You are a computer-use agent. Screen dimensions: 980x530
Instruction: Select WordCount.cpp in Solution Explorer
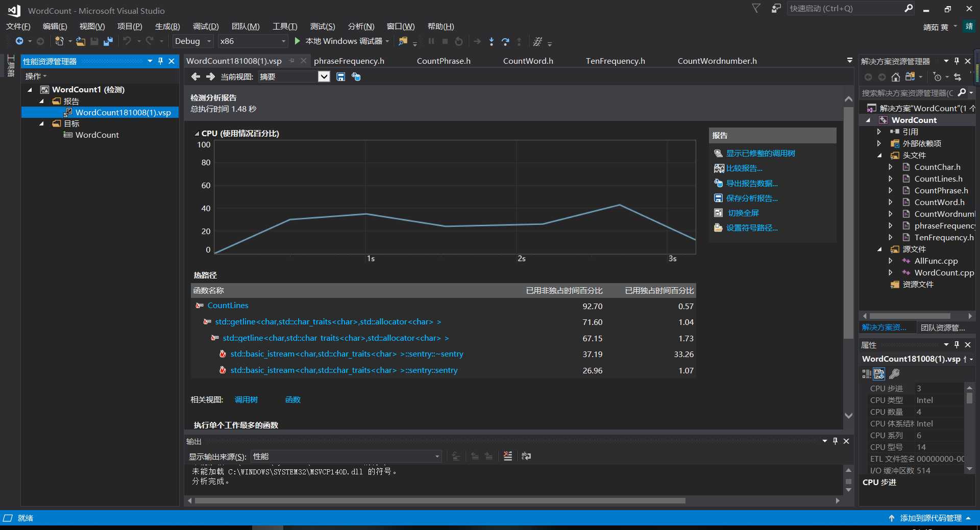(944, 272)
